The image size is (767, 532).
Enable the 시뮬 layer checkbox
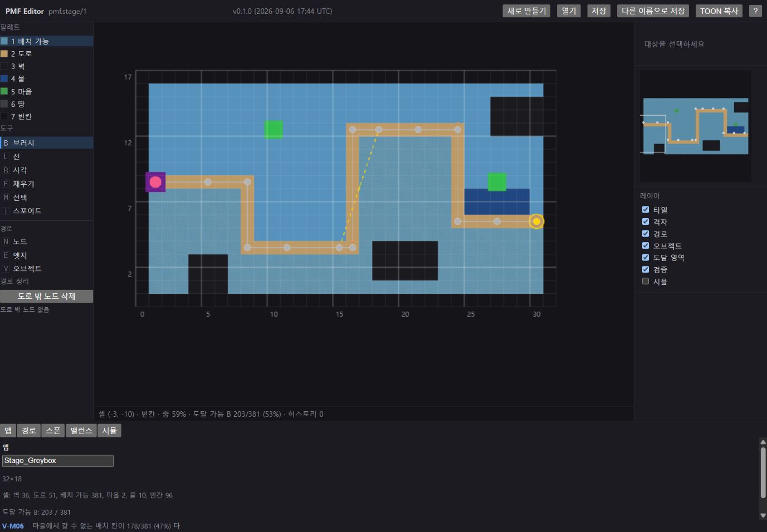coord(646,282)
